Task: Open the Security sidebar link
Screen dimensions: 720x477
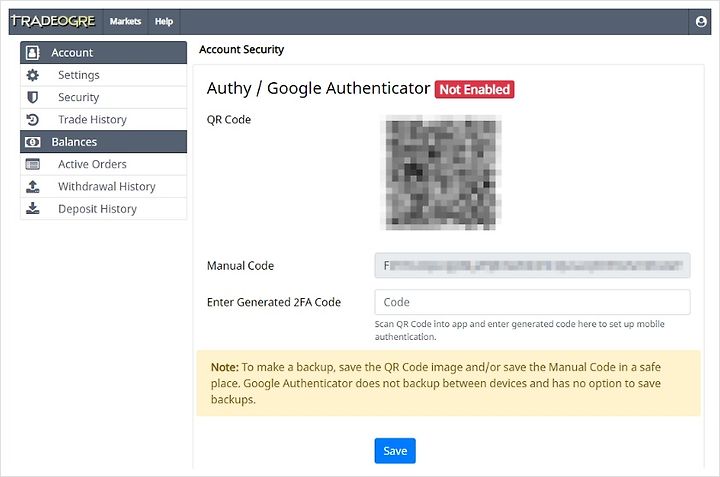Action: click(103, 97)
